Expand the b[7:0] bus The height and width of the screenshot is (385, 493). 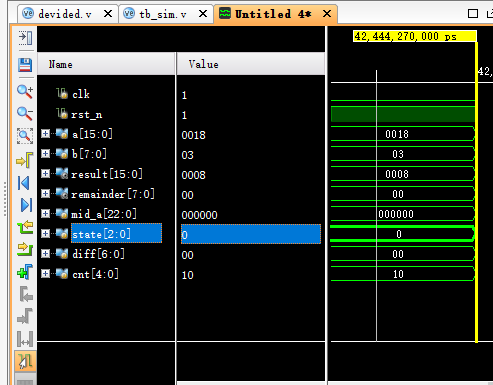[x=45, y=153]
